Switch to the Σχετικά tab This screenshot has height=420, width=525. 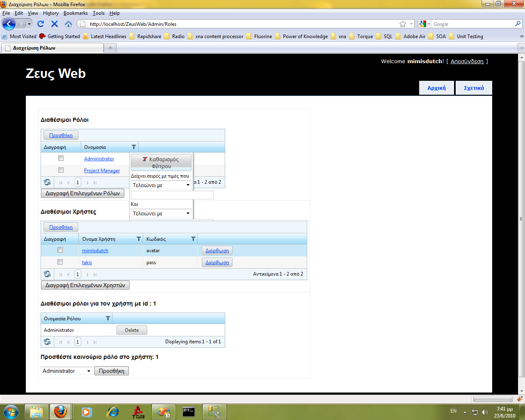474,88
